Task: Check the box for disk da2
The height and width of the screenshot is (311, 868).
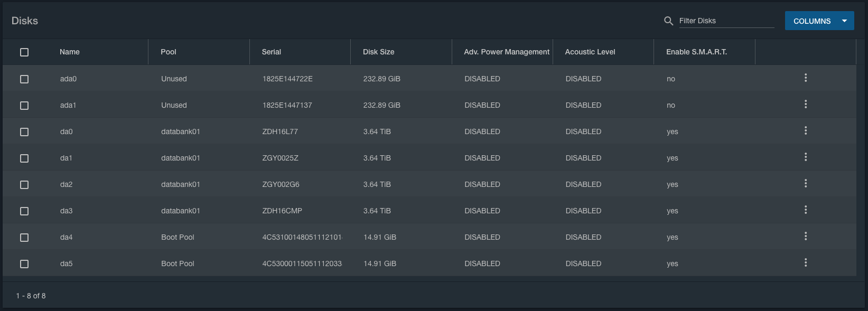Action: (24, 185)
